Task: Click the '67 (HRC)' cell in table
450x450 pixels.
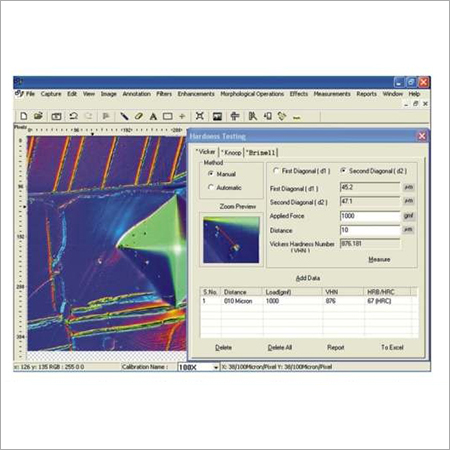Action: coord(379,301)
